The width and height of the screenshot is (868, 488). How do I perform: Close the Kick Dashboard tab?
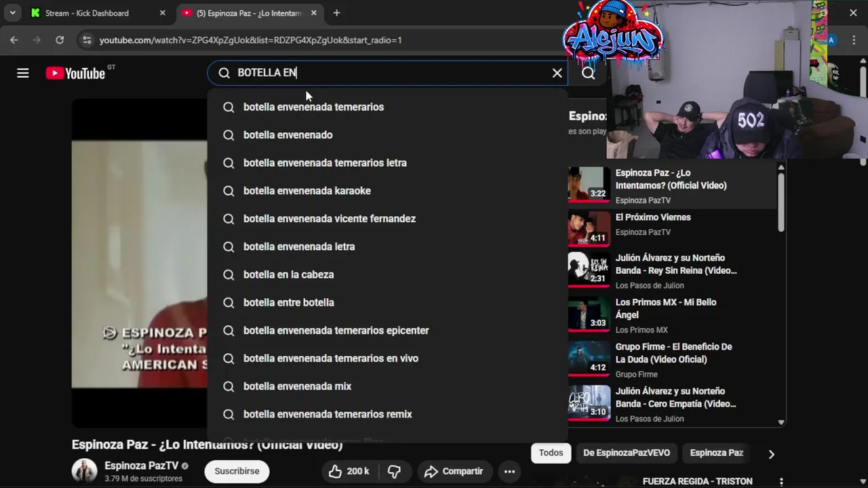162,13
